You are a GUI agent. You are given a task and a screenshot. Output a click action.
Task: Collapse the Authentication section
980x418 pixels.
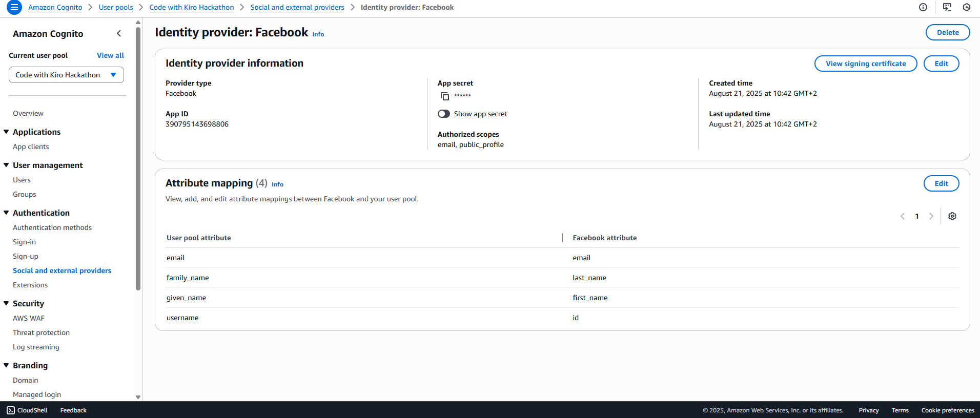6,213
